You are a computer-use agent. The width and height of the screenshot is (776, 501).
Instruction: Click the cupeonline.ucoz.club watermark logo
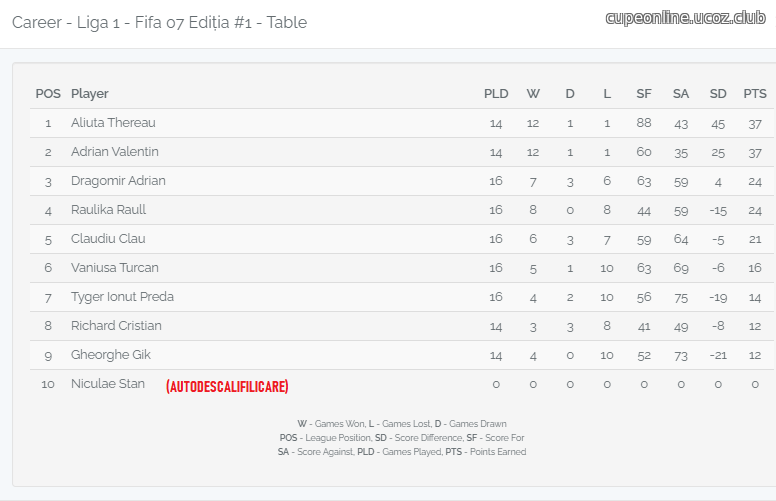[685, 18]
